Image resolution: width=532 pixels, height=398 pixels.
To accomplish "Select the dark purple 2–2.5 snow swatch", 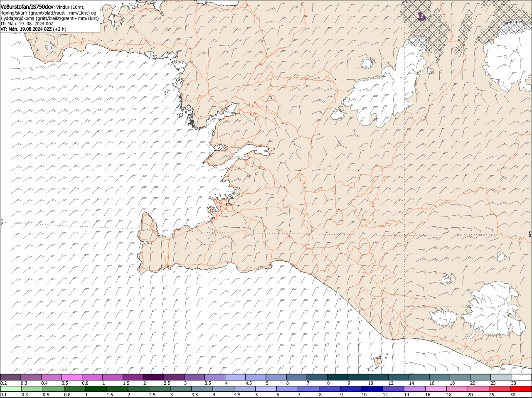I will click(x=153, y=377).
